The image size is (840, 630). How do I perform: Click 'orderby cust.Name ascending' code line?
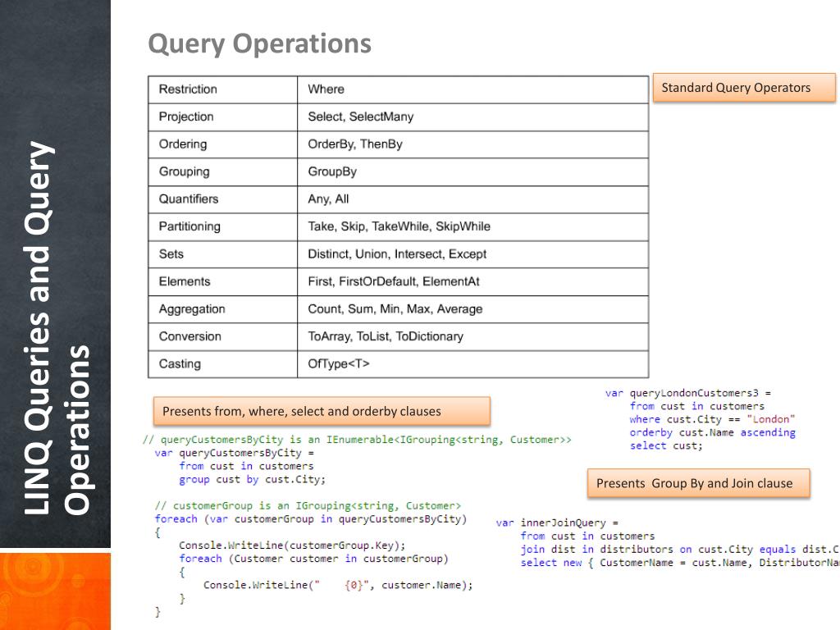point(713,433)
